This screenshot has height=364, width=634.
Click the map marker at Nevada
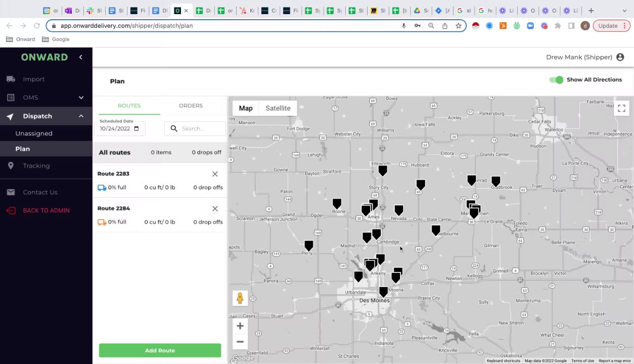(x=399, y=210)
